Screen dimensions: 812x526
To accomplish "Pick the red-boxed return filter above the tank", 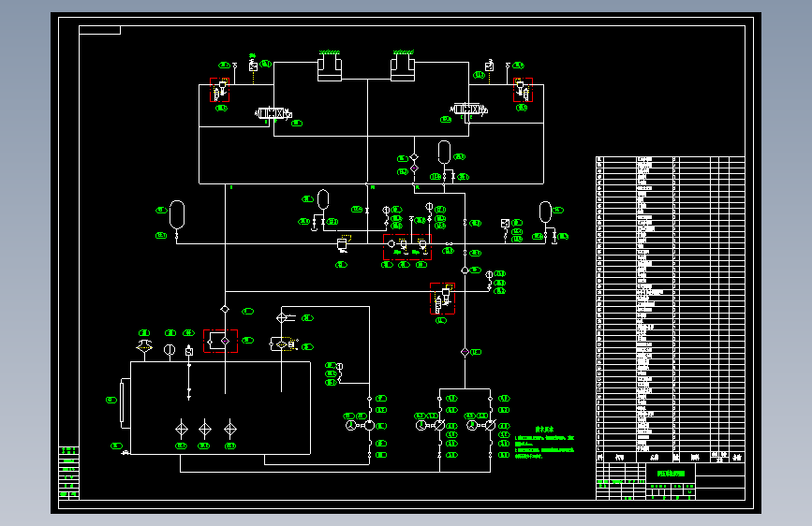I will pyautogui.click(x=221, y=342).
